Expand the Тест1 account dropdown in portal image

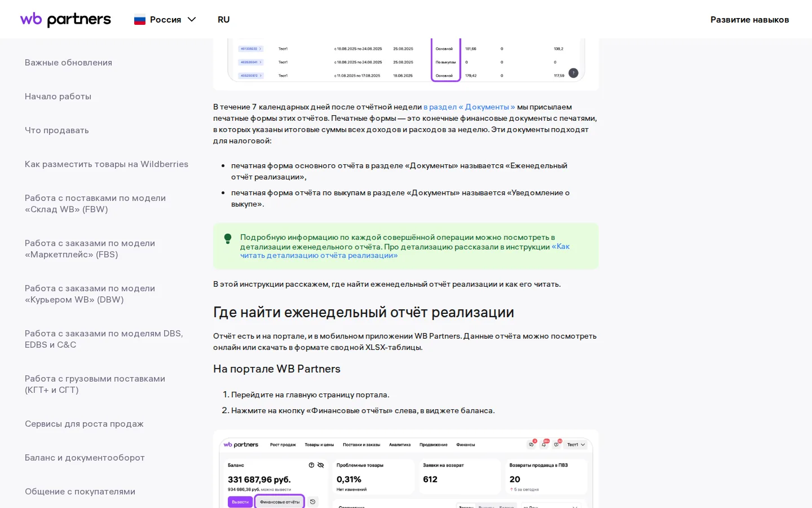point(576,445)
